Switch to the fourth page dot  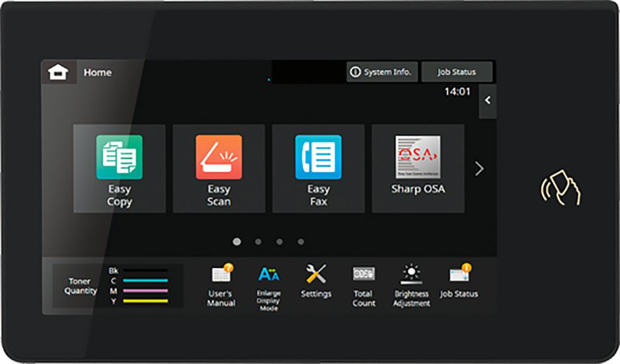pyautogui.click(x=301, y=242)
